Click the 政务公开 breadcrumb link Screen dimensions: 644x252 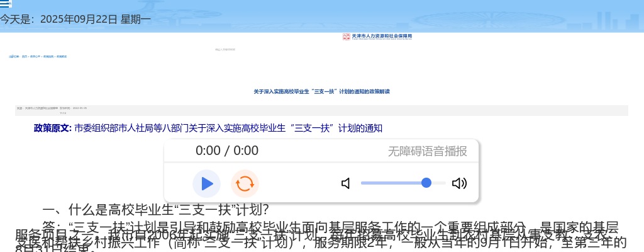35,57
